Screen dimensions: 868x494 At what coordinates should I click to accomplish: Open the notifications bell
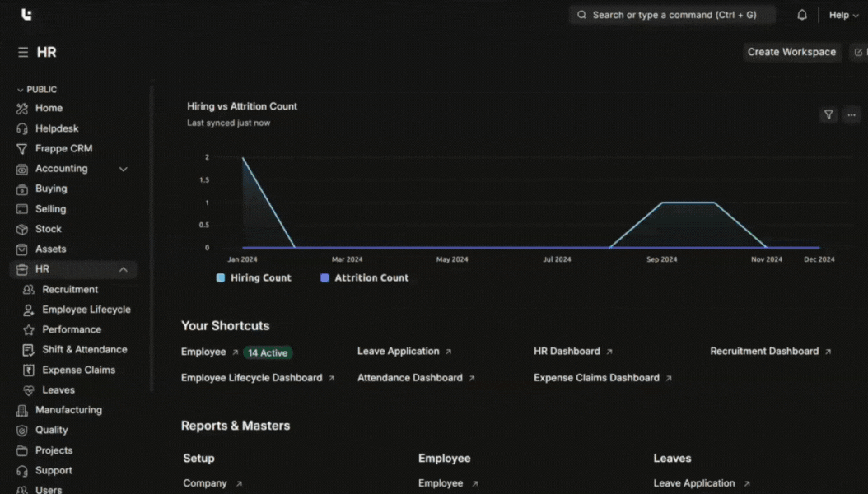click(801, 15)
